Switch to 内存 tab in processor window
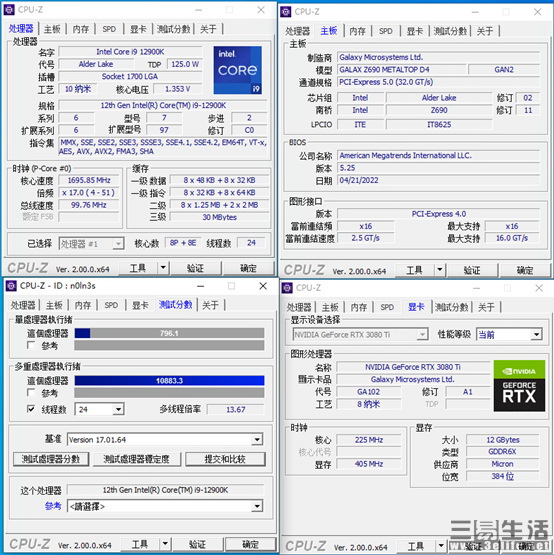This screenshot has height=555, width=554. pyautogui.click(x=81, y=29)
